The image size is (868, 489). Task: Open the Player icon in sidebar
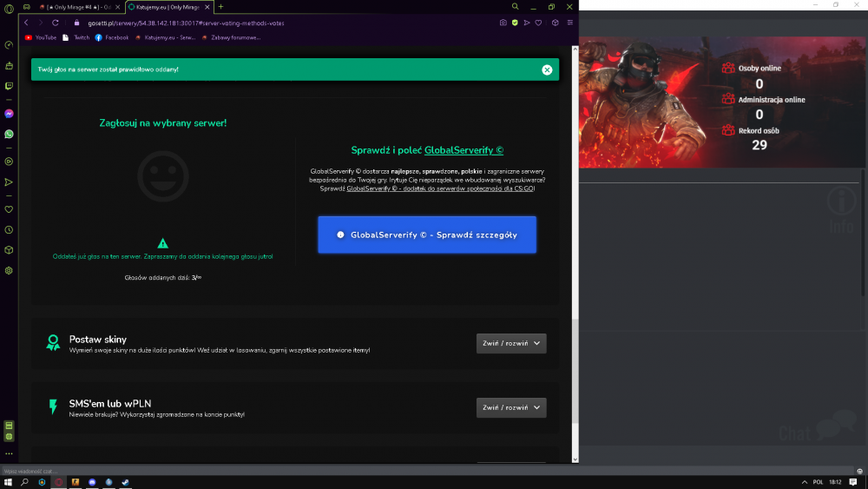[x=9, y=162]
